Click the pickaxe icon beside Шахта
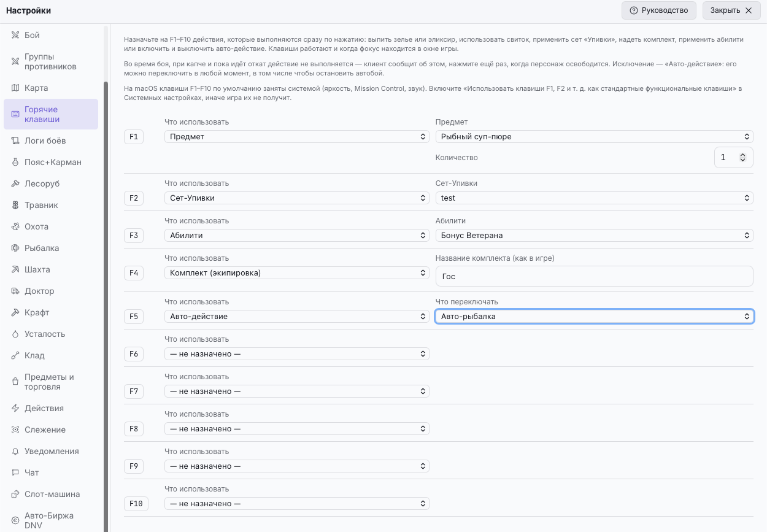This screenshot has height=532, width=767. 15,269
